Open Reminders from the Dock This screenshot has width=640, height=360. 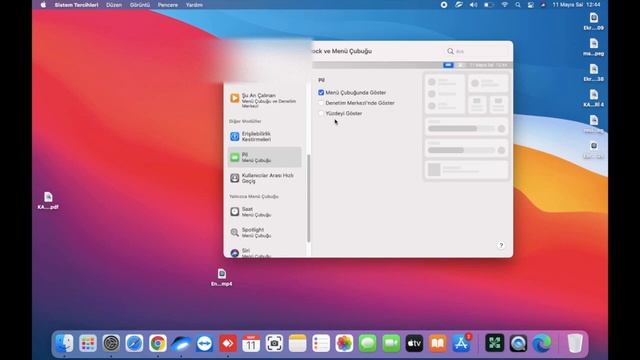coord(321,343)
